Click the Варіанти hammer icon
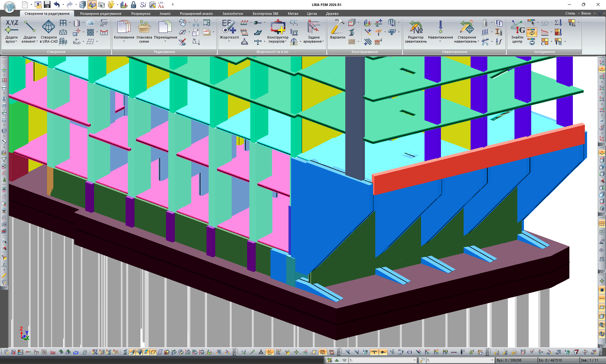The width and height of the screenshot is (606, 364). [x=337, y=27]
